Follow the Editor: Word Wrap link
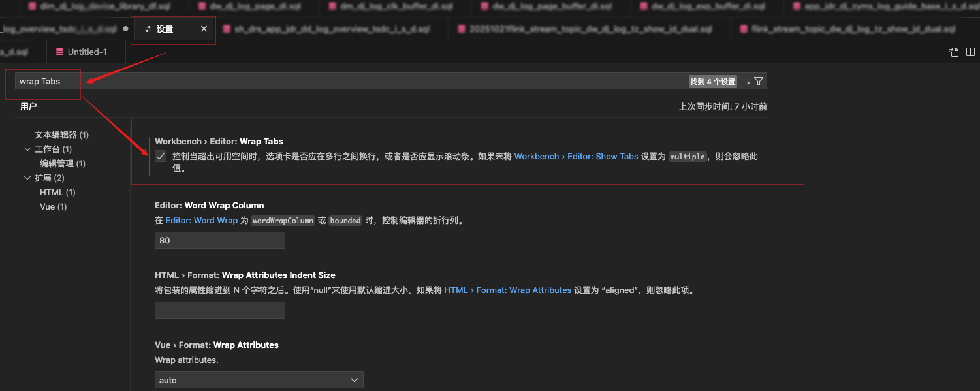Screen dimensions: 980x391 (x=202, y=221)
